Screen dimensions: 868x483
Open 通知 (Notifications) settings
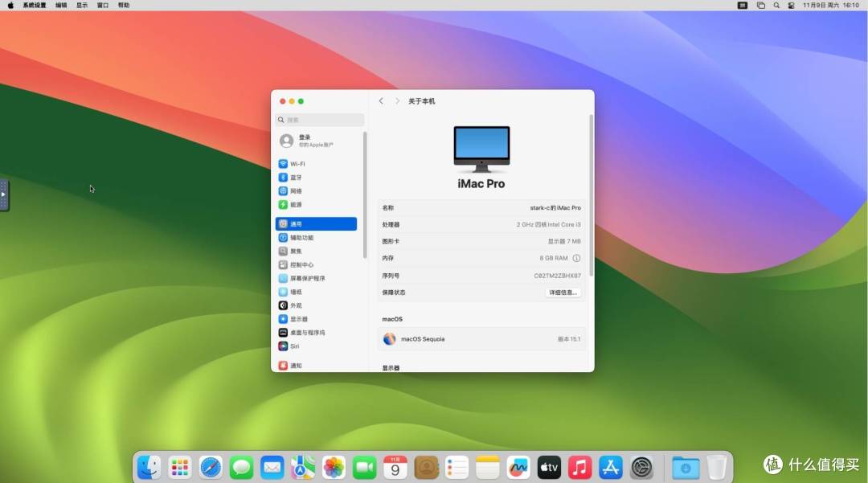294,365
